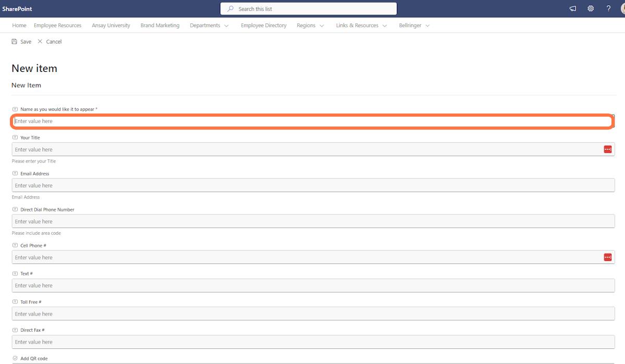Click the Cancel X icon
The image size is (625, 364).
[40, 42]
